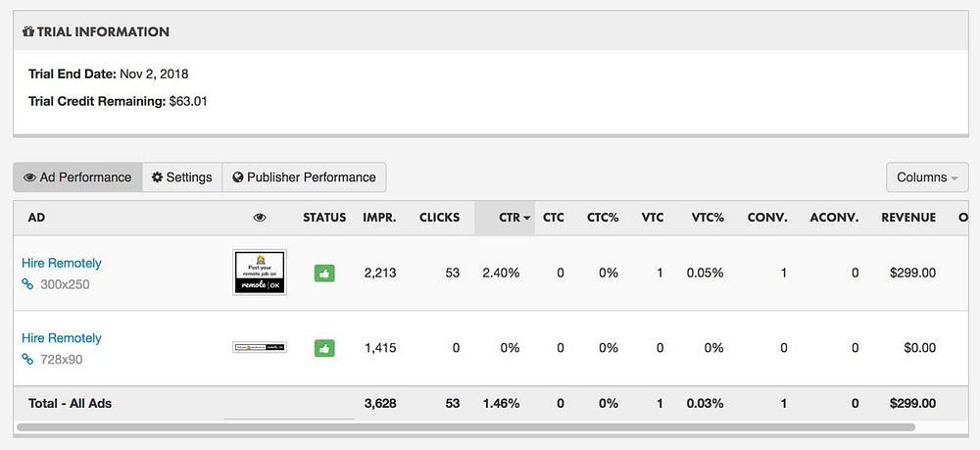The height and width of the screenshot is (450, 980).
Task: Click green thumbs-up status for 300x250 ad
Action: (324, 273)
